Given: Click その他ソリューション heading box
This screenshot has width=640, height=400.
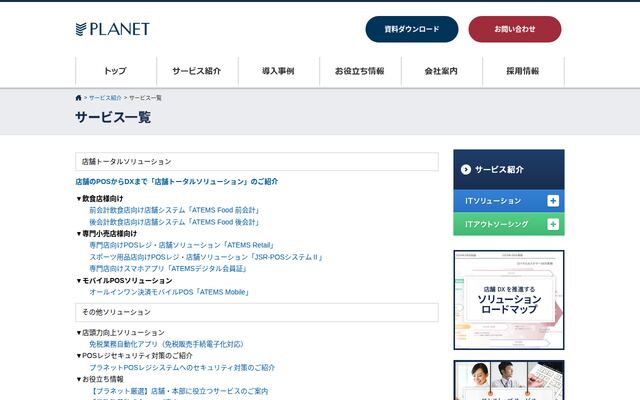Looking at the screenshot, I should pyautogui.click(x=257, y=312).
